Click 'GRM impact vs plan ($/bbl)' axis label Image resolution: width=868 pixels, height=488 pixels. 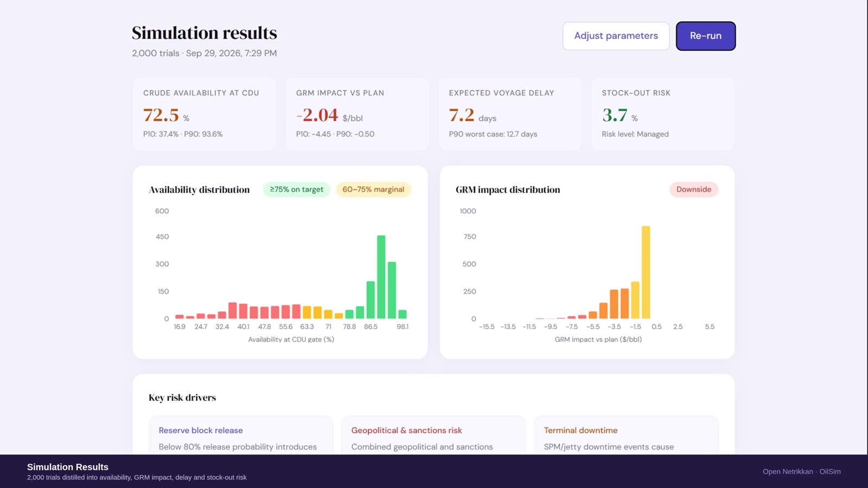tap(598, 339)
